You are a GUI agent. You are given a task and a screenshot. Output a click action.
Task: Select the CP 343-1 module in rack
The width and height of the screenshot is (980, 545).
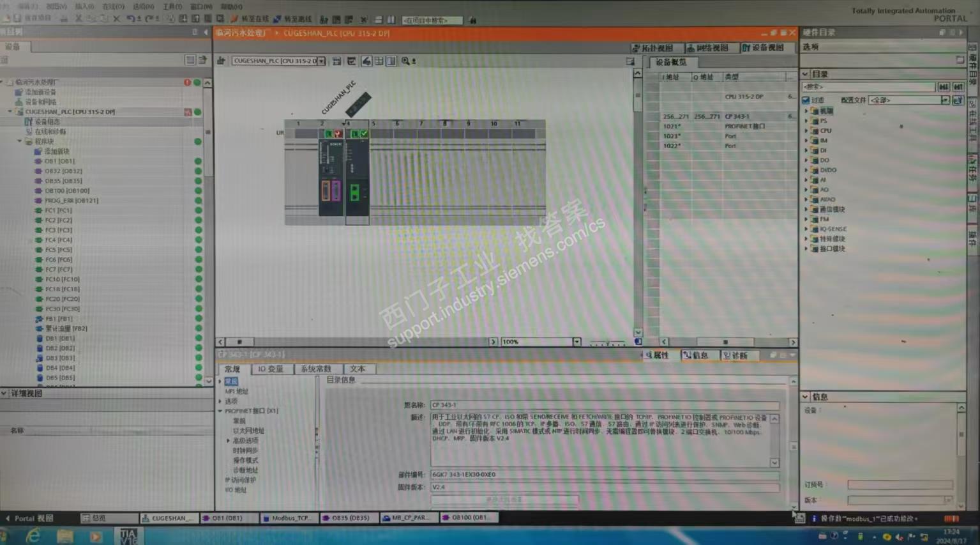358,178
